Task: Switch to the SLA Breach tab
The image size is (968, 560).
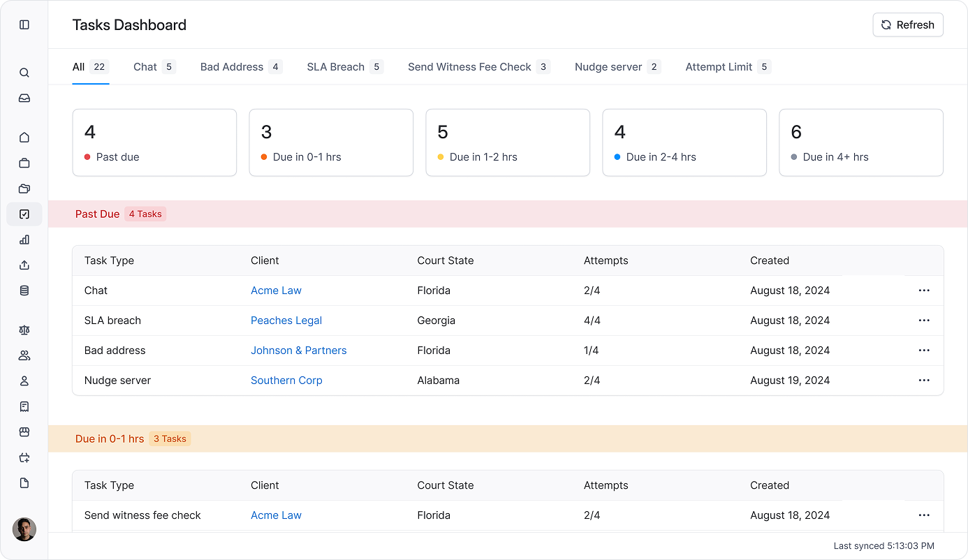Action: pos(335,66)
